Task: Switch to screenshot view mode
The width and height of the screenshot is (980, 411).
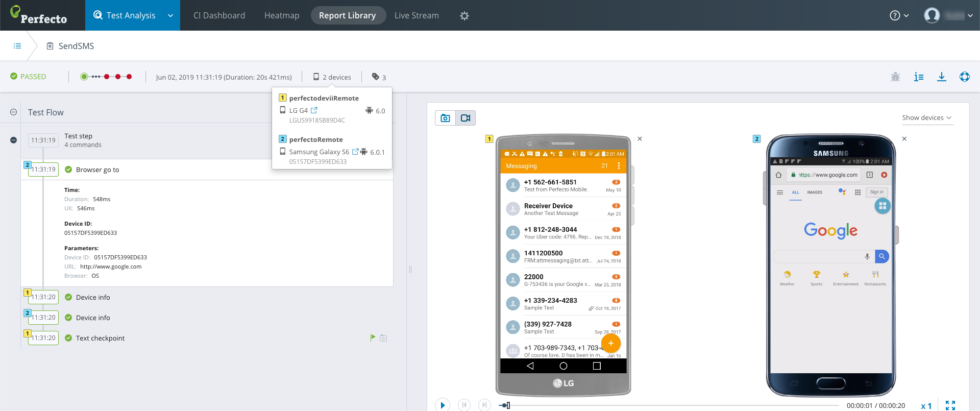Action: (x=445, y=118)
